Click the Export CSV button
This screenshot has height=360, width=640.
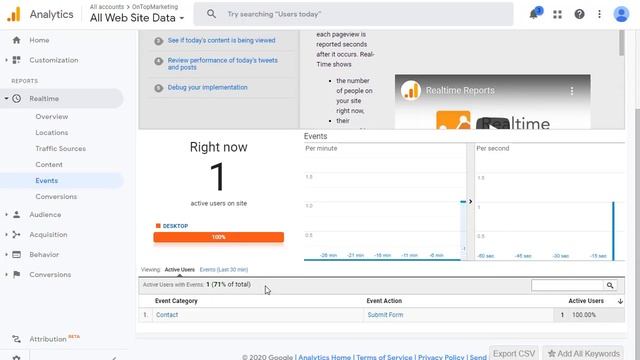(514, 353)
